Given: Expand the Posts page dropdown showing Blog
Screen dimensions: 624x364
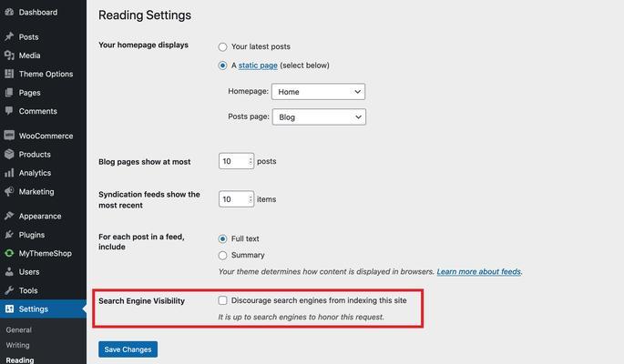Looking at the screenshot, I should [x=319, y=116].
